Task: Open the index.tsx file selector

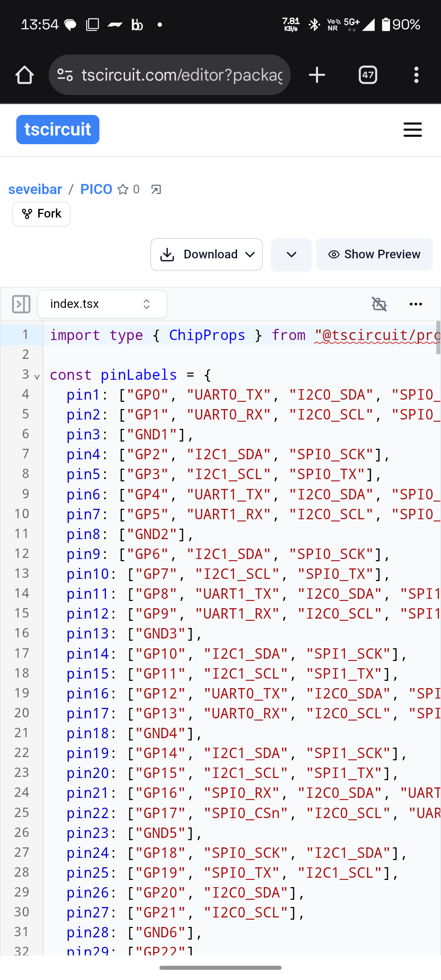Action: [x=102, y=304]
